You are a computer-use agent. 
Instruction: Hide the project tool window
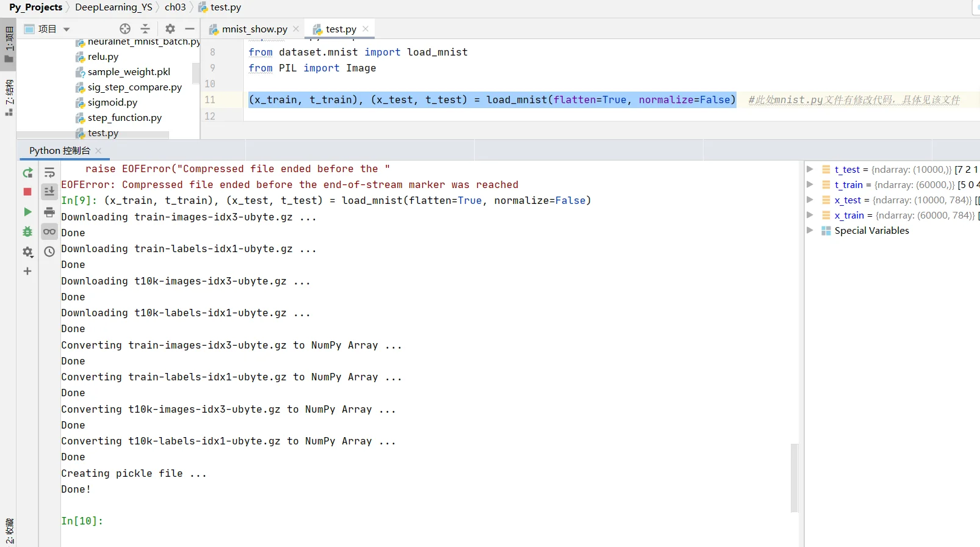[x=190, y=29]
